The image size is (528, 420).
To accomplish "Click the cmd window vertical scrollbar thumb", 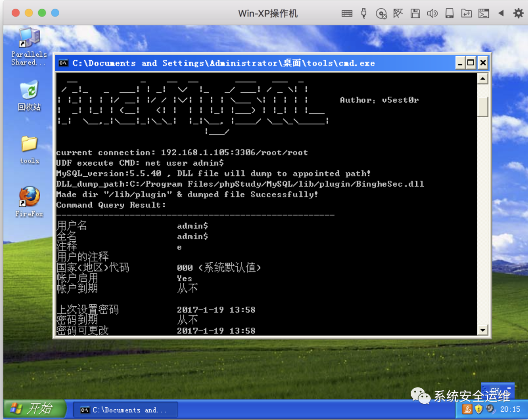I will (x=483, y=107).
